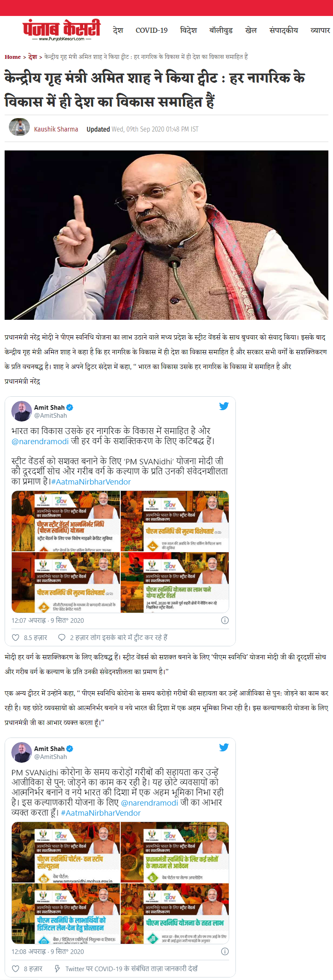Open Kaushik Sharma author avatar
The image size is (333, 980).
19,127
